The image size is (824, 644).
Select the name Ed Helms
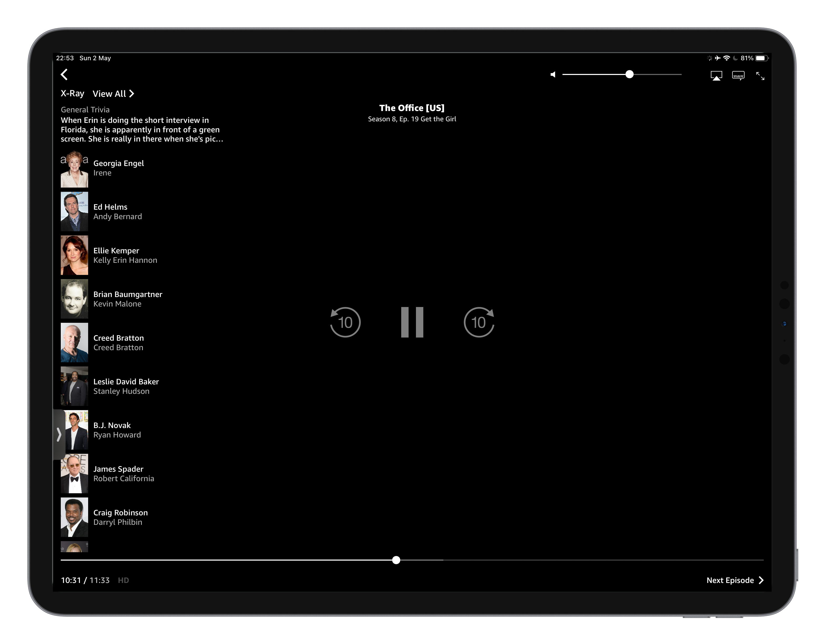[x=110, y=207]
